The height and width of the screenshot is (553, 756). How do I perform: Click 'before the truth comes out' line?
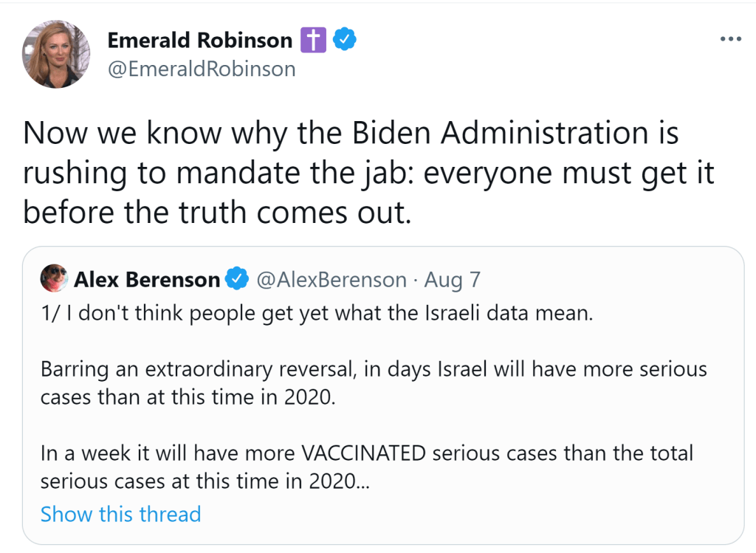(x=216, y=213)
